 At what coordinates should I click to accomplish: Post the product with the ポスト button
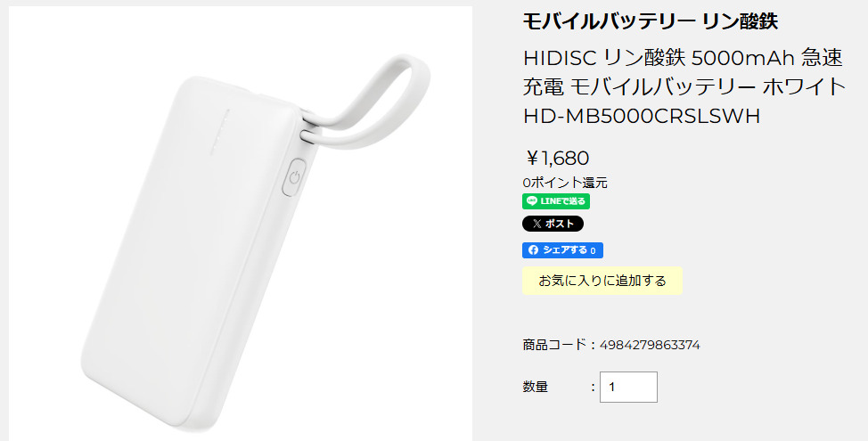pyautogui.click(x=553, y=224)
